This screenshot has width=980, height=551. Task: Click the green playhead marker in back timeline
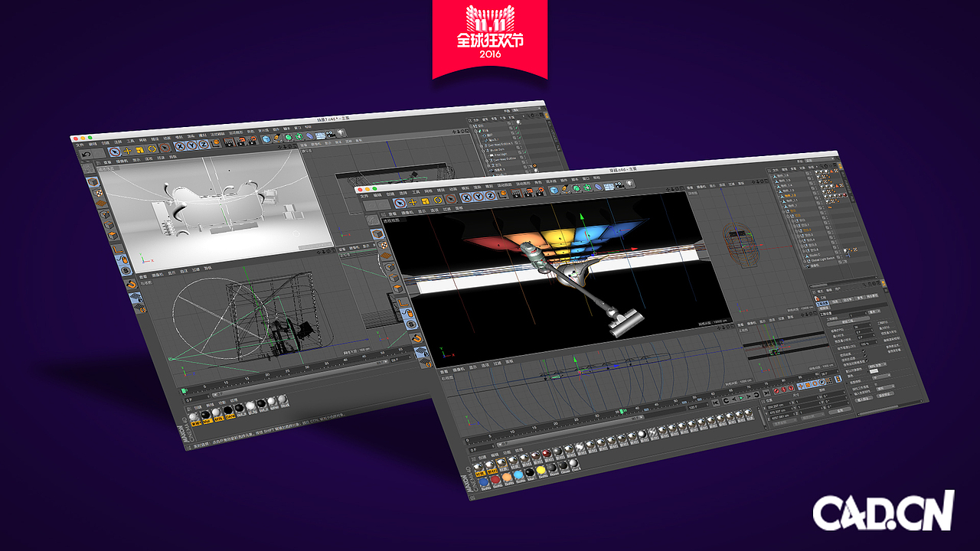(x=184, y=390)
